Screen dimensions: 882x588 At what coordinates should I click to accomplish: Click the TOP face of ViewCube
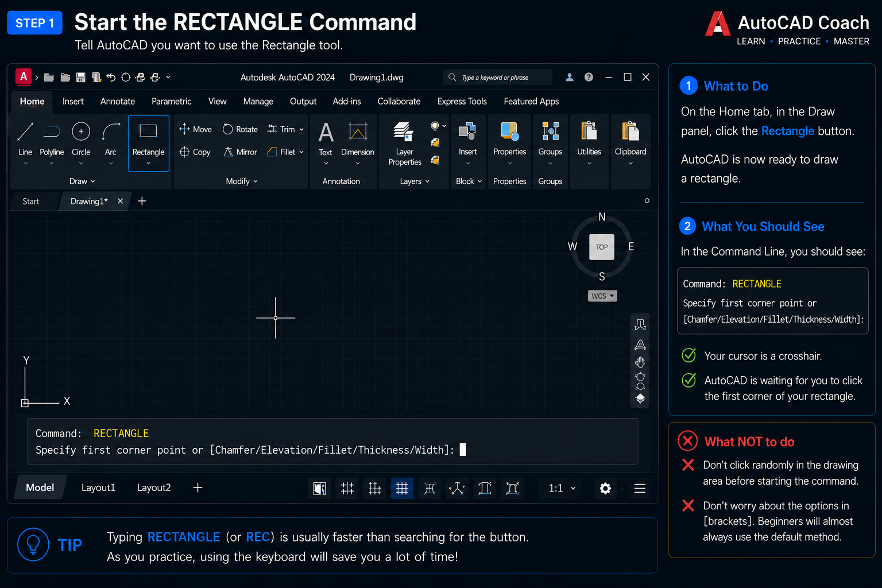click(602, 247)
